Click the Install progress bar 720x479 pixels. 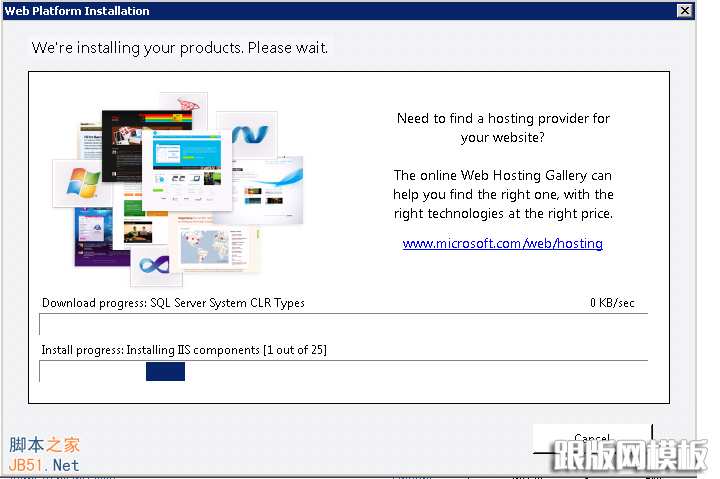point(343,371)
